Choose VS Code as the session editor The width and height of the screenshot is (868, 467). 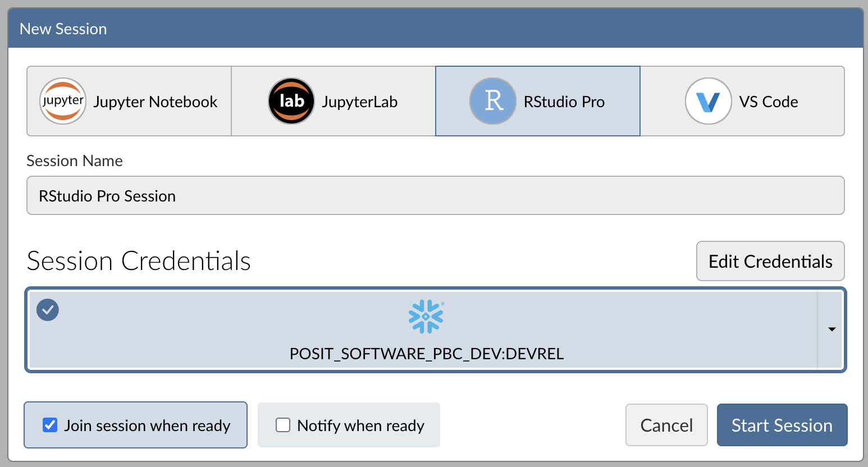coord(743,101)
